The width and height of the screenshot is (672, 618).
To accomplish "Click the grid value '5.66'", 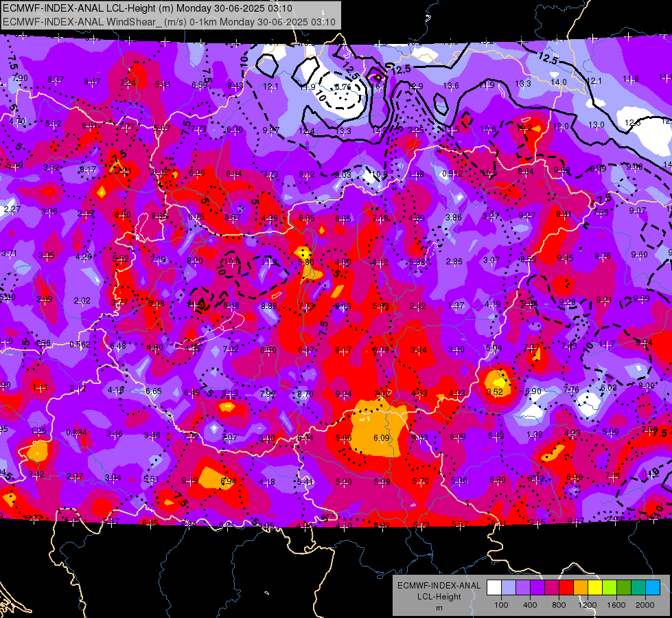I will pos(344,438).
